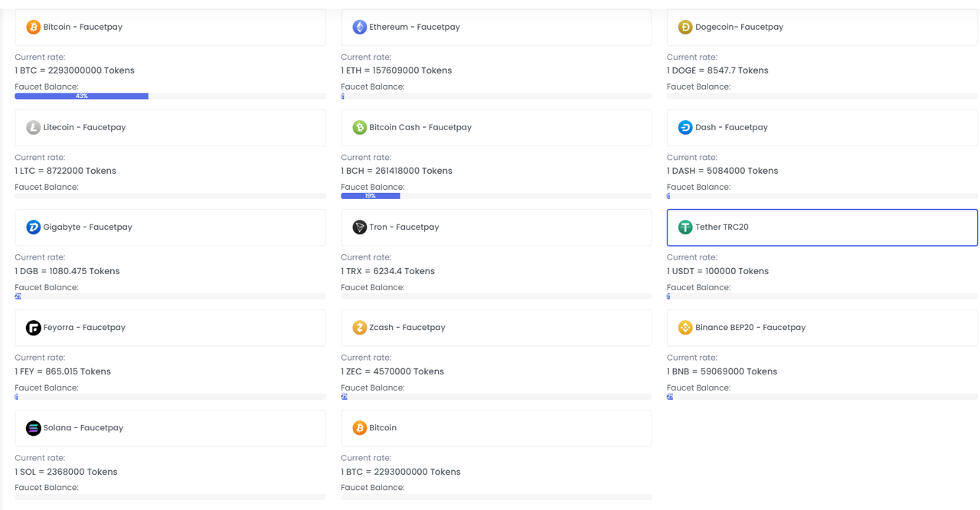The image size is (980, 510).
Task: Pick Feyorra - Faucetpay option
Action: [170, 328]
